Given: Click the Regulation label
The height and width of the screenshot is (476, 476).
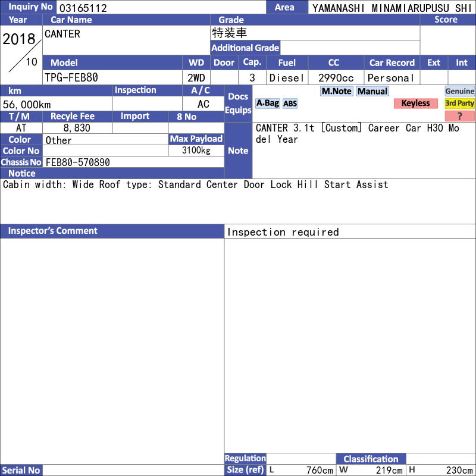Looking at the screenshot, I should (x=245, y=458).
